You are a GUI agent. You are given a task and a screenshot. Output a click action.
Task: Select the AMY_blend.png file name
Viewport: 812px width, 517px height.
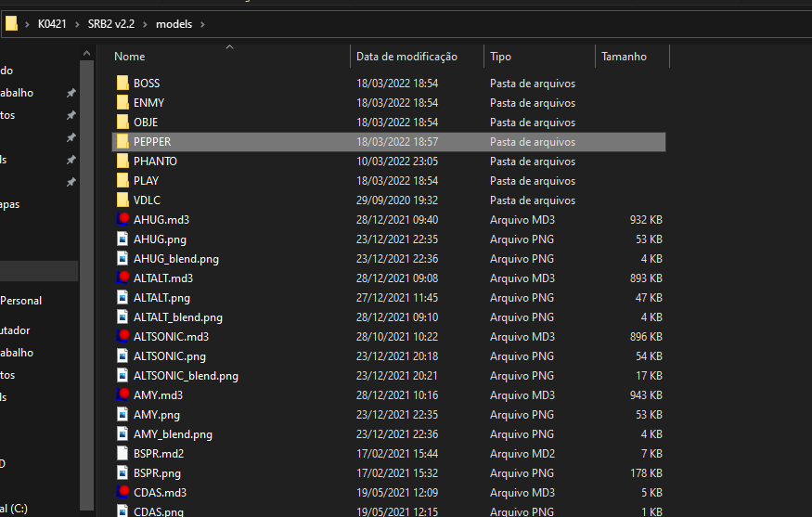[173, 434]
